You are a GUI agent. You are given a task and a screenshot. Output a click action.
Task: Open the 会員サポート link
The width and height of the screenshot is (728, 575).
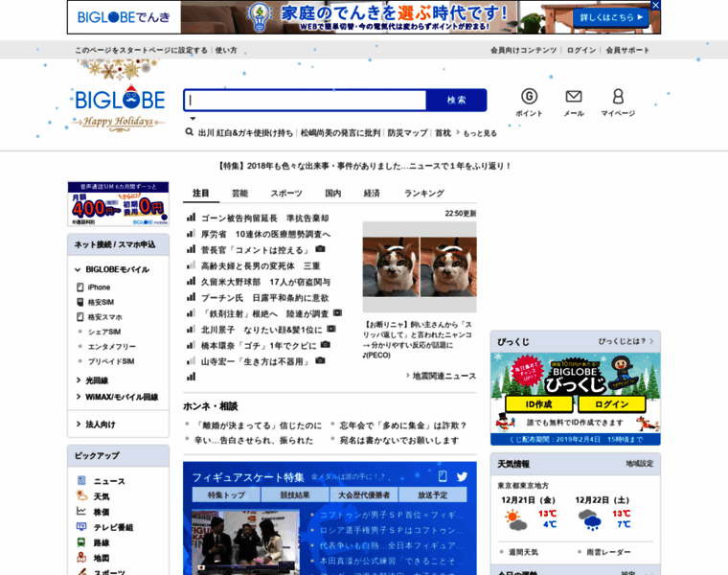pos(627,50)
